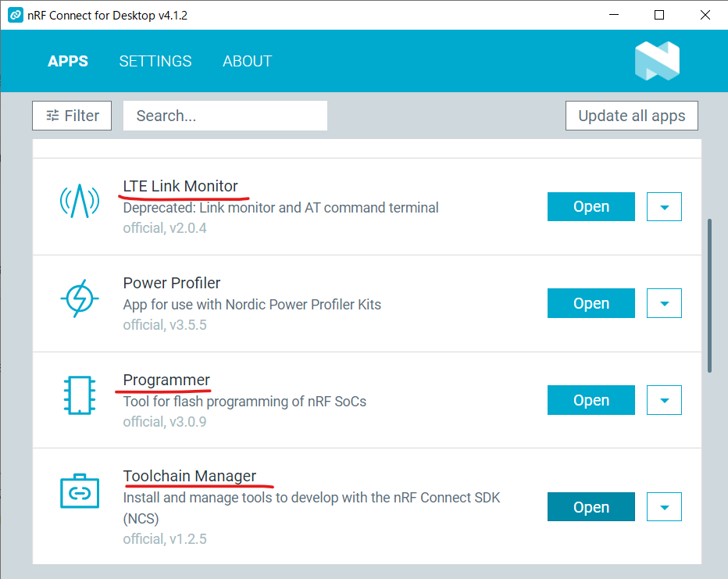Expand the Toolchain Manager dropdown arrow
Image resolution: width=728 pixels, height=579 pixels.
[x=665, y=507]
